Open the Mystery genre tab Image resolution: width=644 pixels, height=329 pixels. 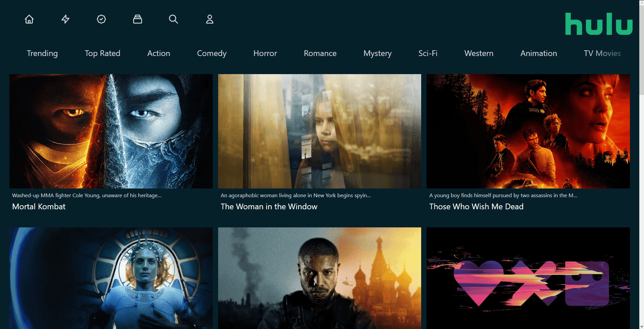tap(378, 53)
